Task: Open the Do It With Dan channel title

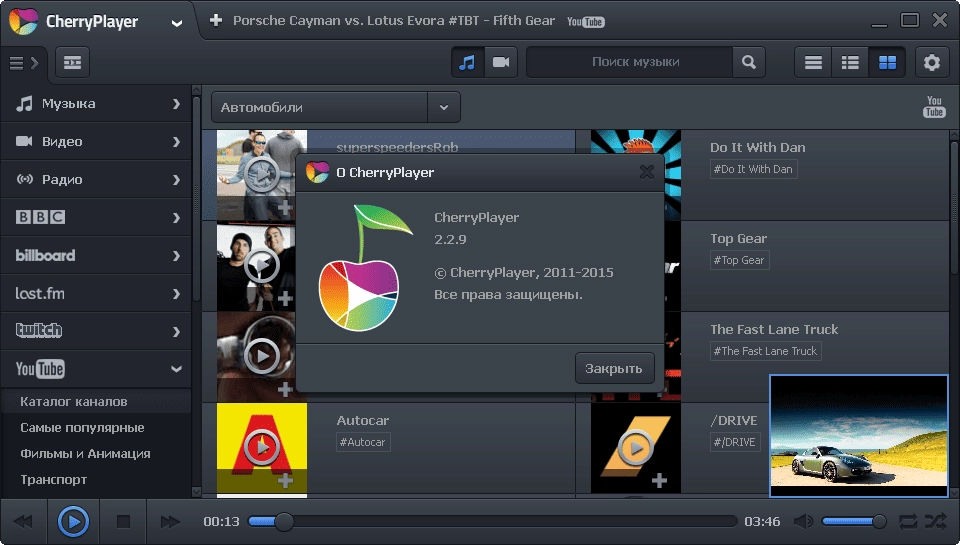Action: [757, 148]
